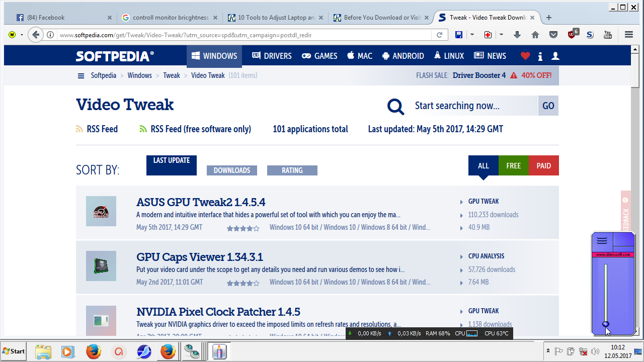644x362 pixels.
Task: Click the Start searching now field
Action: coord(474,106)
